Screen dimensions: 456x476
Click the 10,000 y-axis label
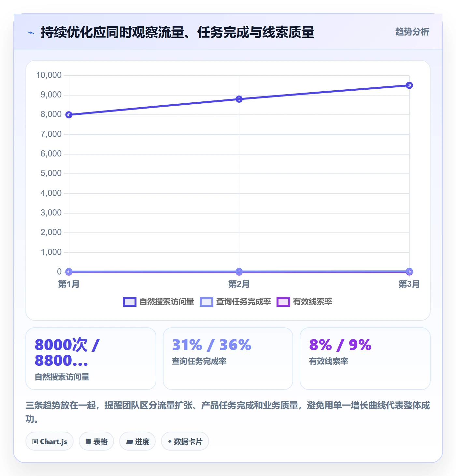[49, 75]
